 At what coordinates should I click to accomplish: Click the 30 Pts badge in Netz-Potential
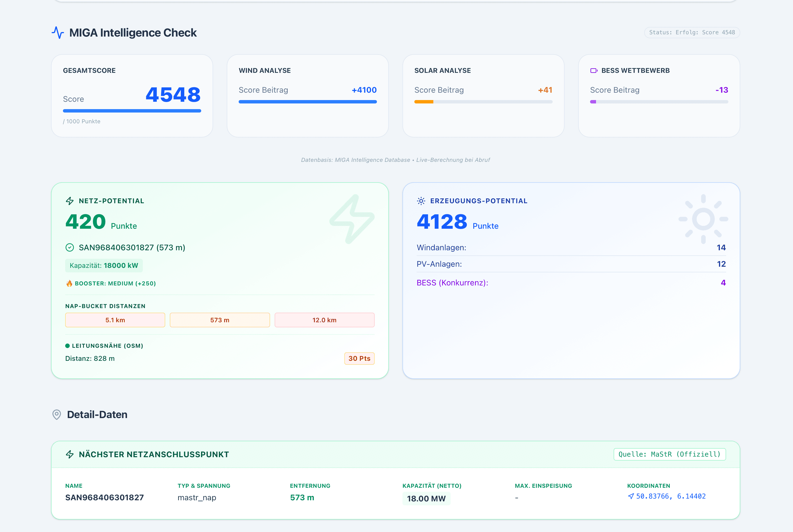pyautogui.click(x=360, y=358)
